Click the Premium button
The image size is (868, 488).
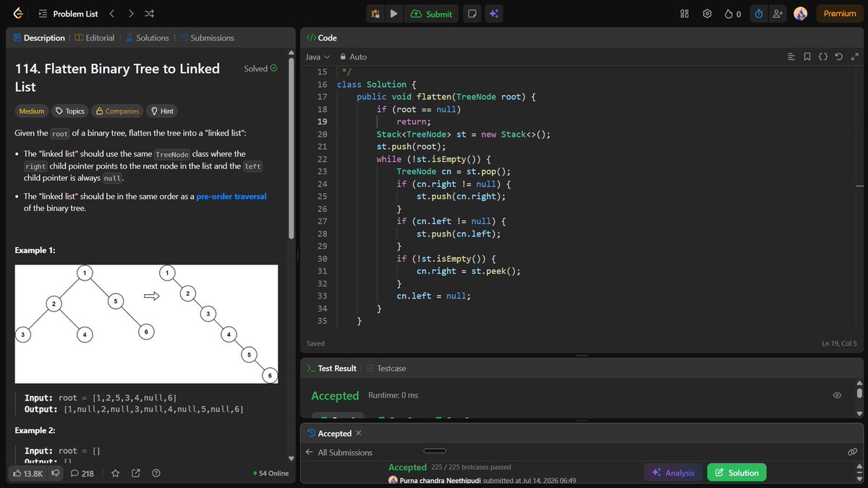tap(839, 14)
